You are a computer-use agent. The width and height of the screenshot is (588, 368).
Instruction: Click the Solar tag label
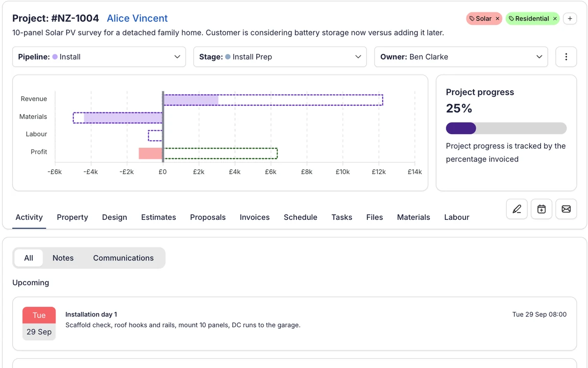tap(483, 19)
